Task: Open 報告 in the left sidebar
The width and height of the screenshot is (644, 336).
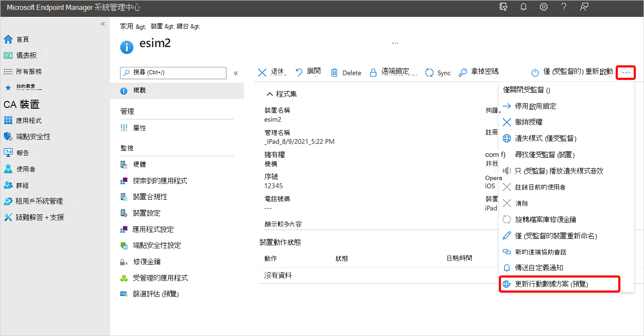Action: coord(17,153)
